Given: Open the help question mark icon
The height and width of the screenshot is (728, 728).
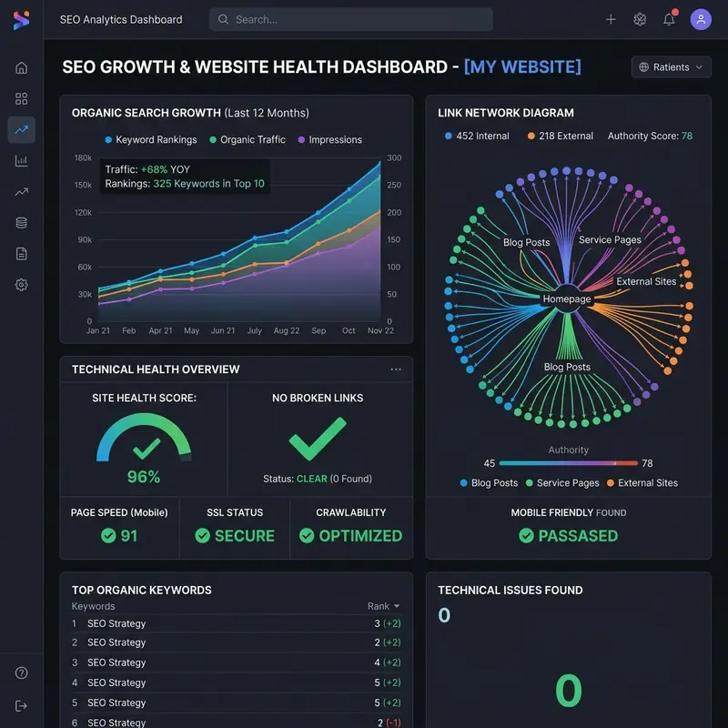Looking at the screenshot, I should click(x=21, y=672).
